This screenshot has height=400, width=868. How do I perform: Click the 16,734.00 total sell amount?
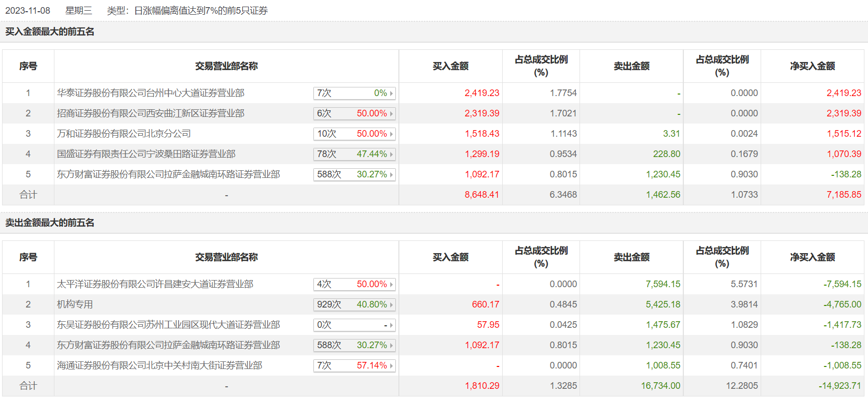tap(660, 386)
